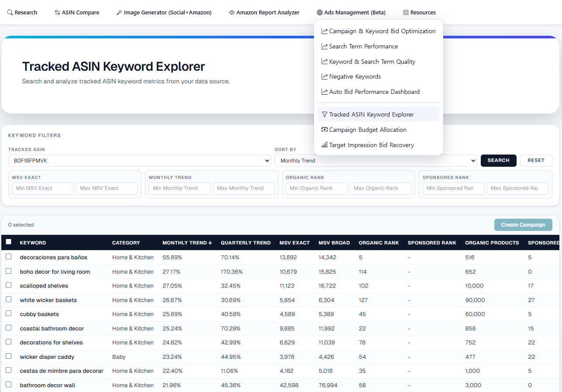The width and height of the screenshot is (562, 392).
Task: Focus the Max Organic Rank field
Action: (x=380, y=188)
